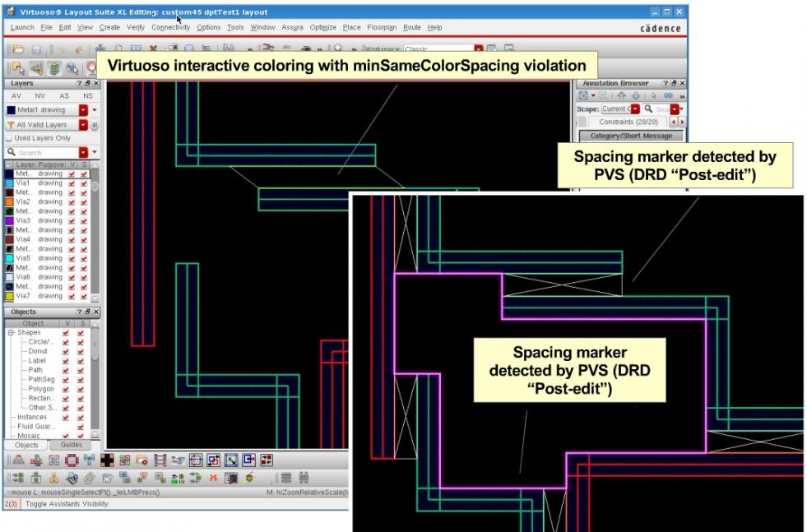Click the NV none-visible button

coord(39,96)
